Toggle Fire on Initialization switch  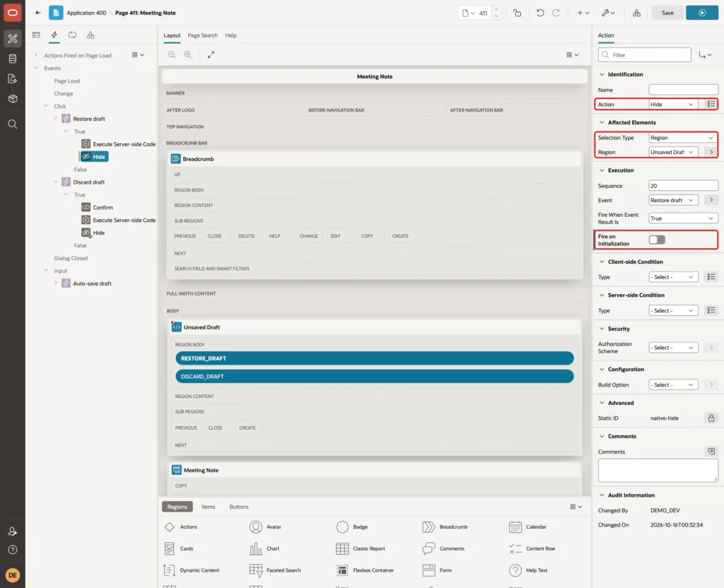coord(657,240)
